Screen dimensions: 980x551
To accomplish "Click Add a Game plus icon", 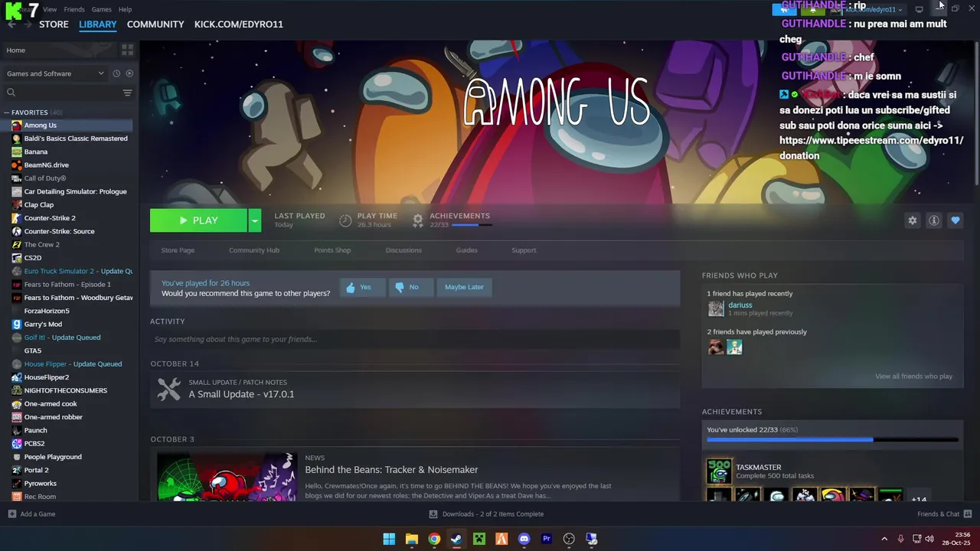I will coord(11,514).
